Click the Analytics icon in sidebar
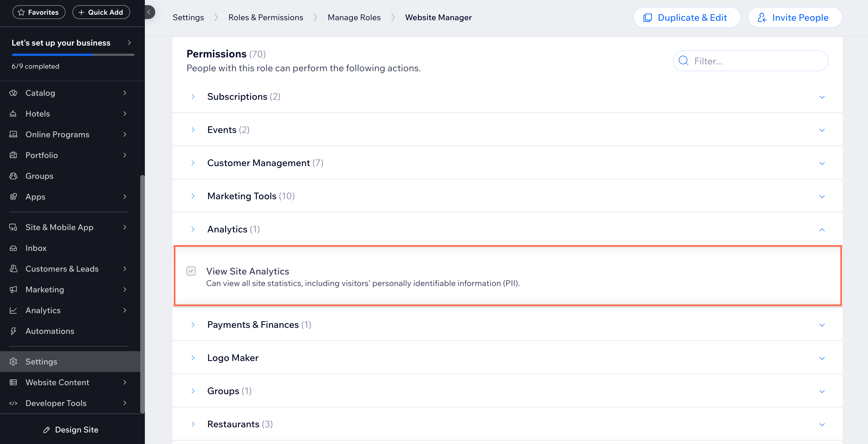This screenshot has width=868, height=444. (14, 310)
